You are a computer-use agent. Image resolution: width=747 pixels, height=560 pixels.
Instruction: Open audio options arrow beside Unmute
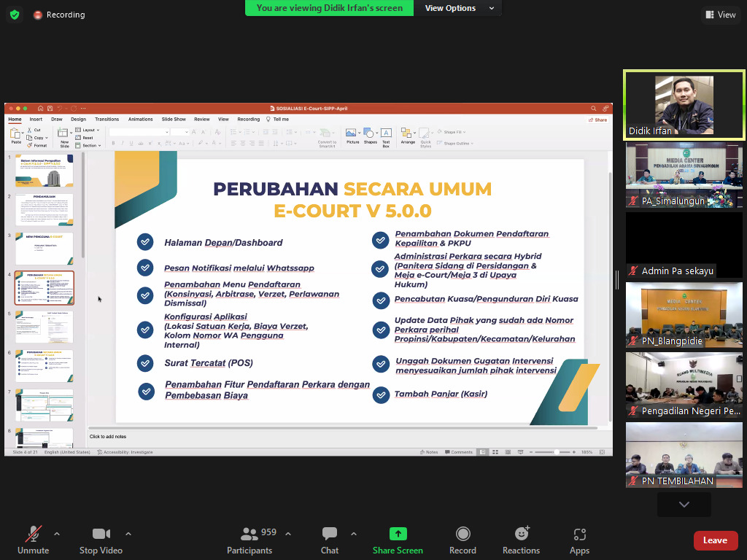(57, 534)
